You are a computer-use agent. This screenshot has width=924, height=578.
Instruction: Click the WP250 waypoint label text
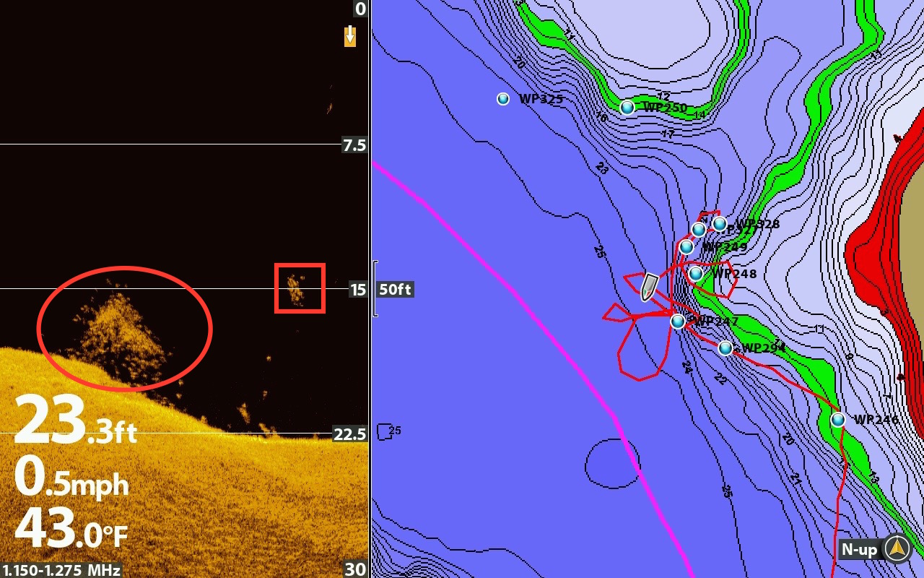[665, 108]
